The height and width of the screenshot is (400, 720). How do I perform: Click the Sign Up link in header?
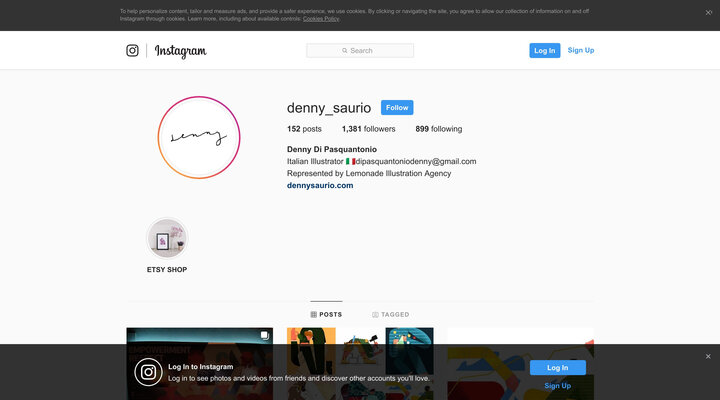point(581,50)
